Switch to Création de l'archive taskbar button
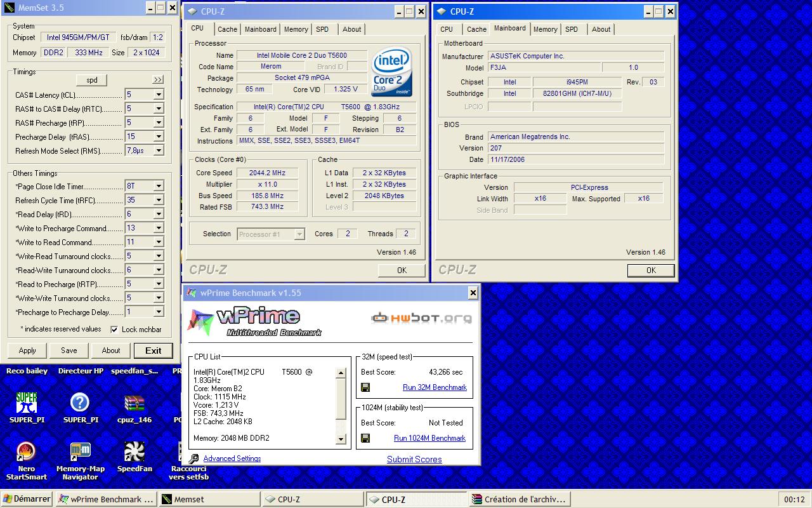Screen dimensions: 812x508 (519, 499)
